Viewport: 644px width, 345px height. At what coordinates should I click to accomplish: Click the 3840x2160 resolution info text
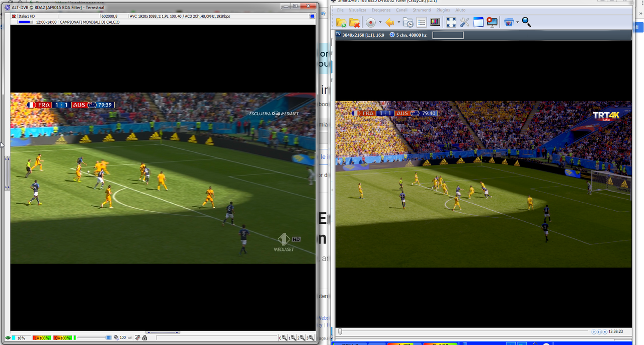coord(363,35)
